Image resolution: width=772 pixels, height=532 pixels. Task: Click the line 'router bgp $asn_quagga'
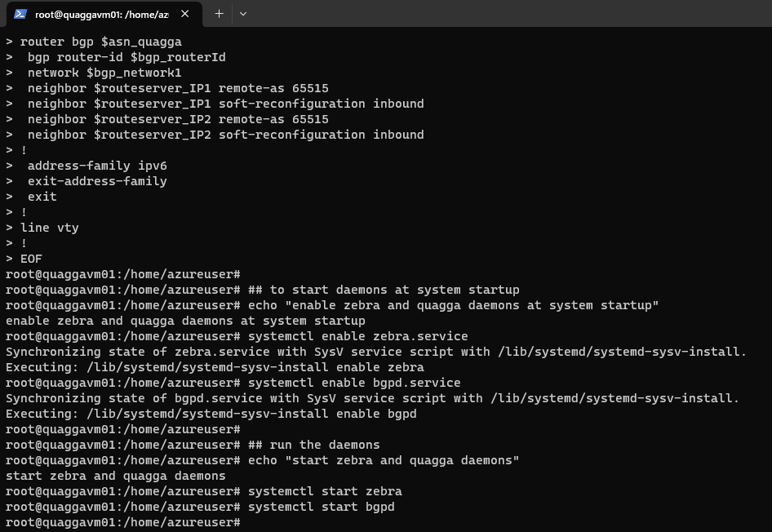click(x=101, y=42)
